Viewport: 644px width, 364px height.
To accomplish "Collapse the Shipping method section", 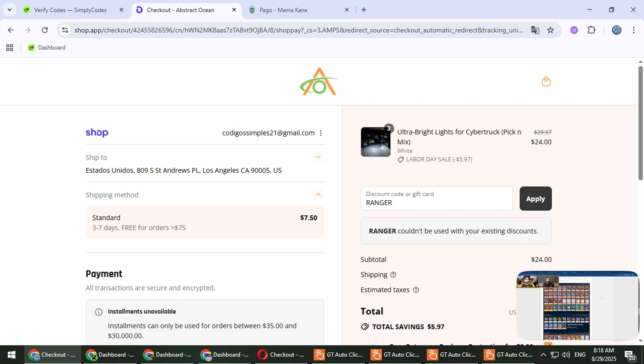I will coord(318,195).
